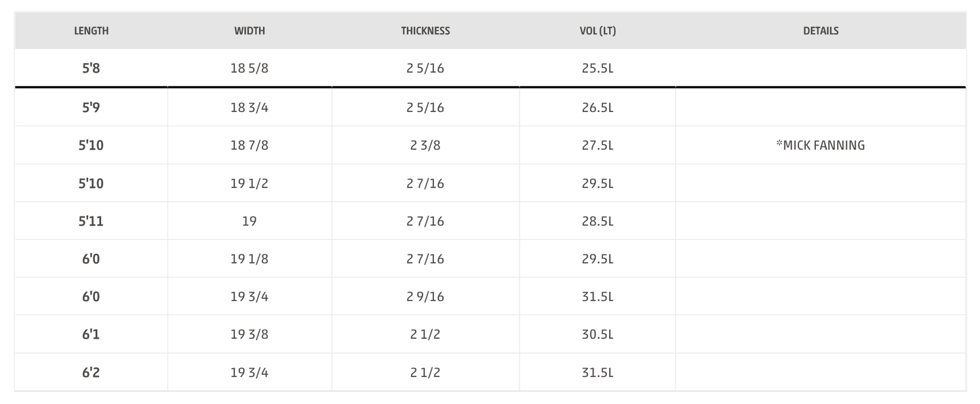Click the VOL (LT) column header

tap(597, 31)
